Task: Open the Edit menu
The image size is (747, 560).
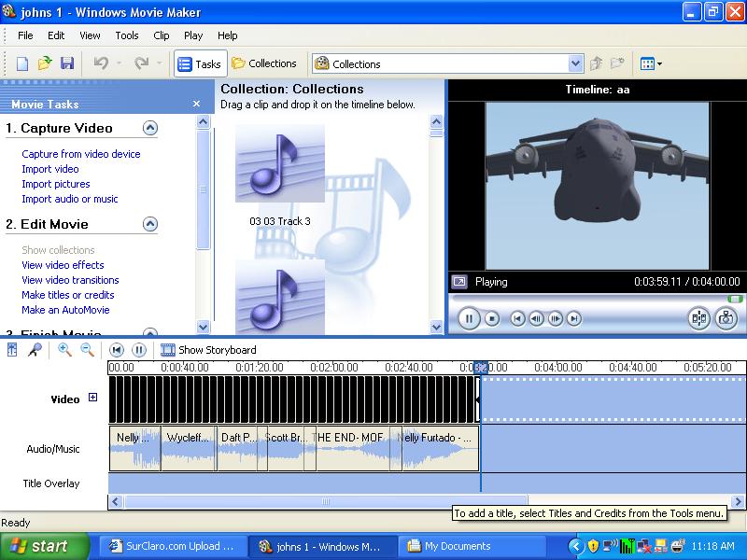Action: click(x=56, y=35)
